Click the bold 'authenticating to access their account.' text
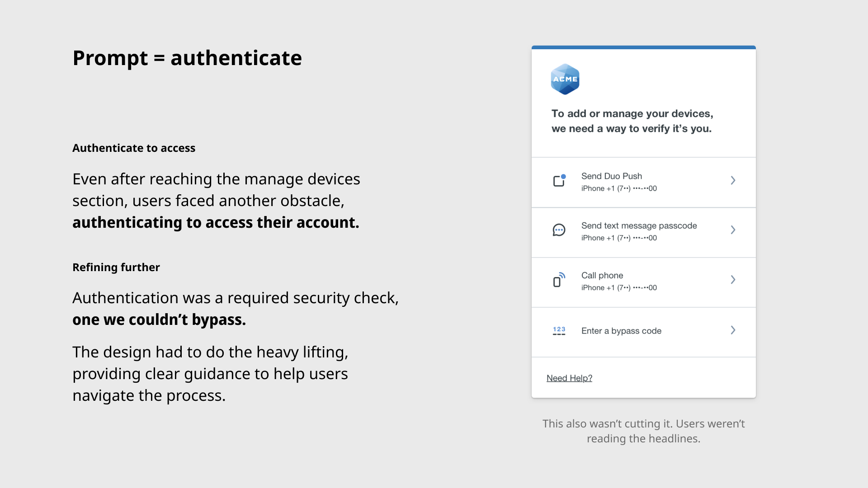 [x=216, y=223]
